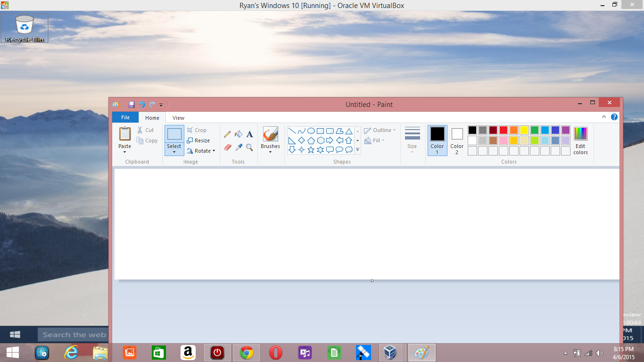The height and width of the screenshot is (362, 644).
Task: Select the Magnifier tool
Action: coord(249,147)
